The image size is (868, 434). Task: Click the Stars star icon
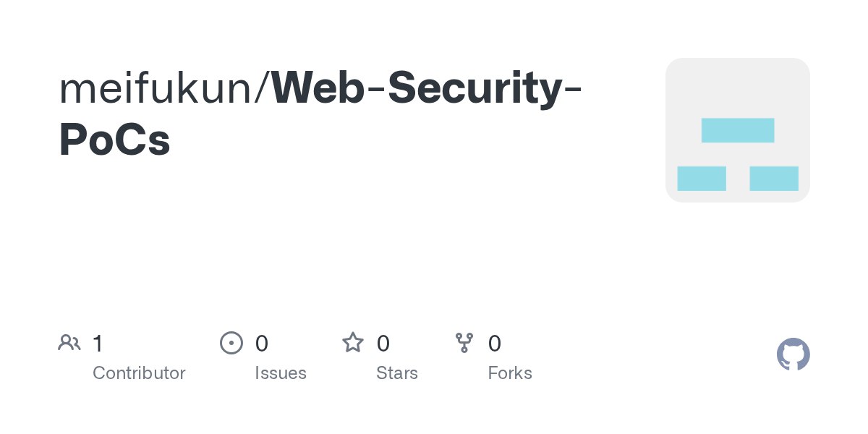click(353, 343)
